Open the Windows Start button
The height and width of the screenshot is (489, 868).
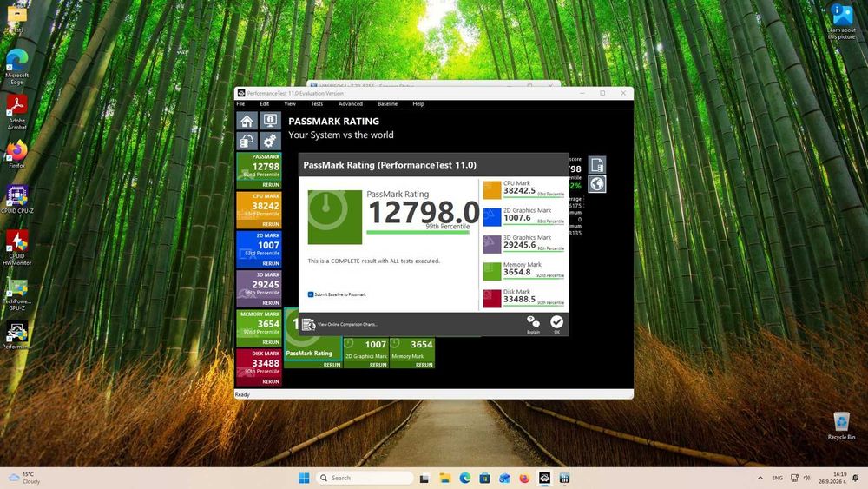click(x=304, y=478)
